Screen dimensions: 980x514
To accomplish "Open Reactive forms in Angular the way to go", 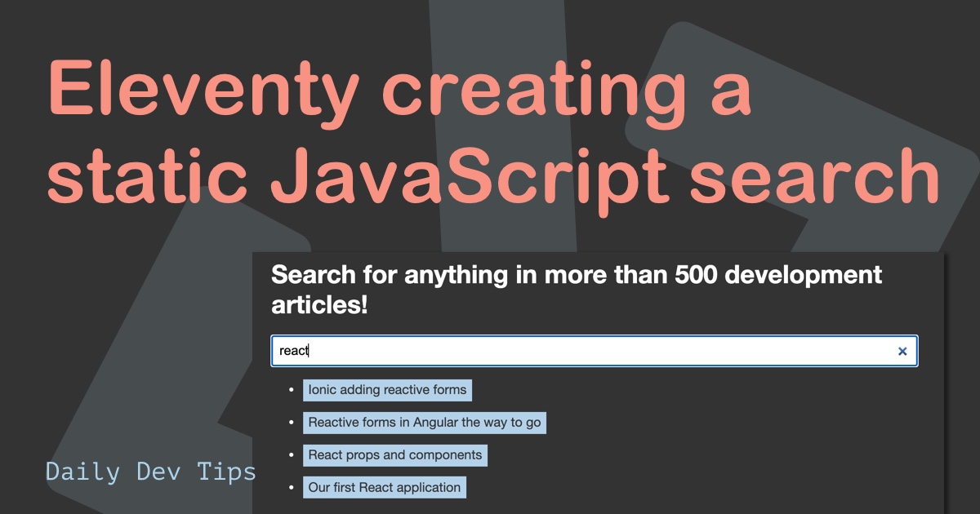I will [425, 423].
